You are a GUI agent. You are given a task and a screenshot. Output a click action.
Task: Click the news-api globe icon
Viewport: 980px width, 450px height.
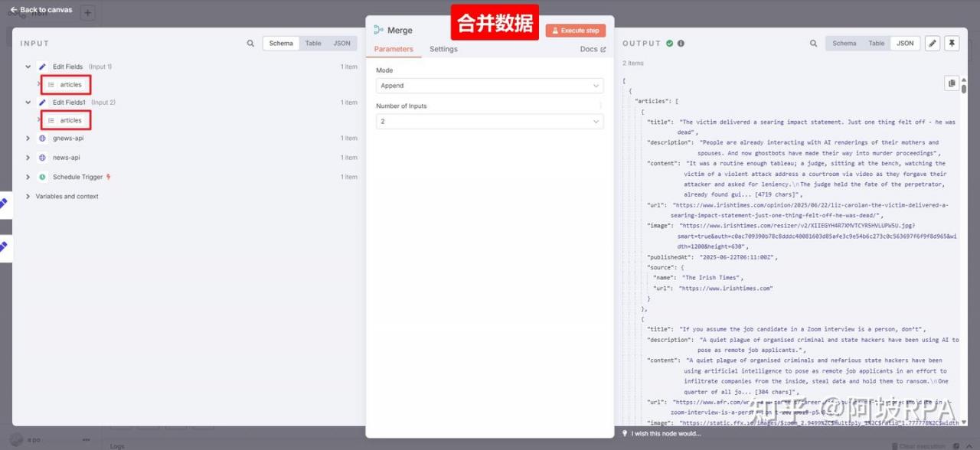[42, 158]
